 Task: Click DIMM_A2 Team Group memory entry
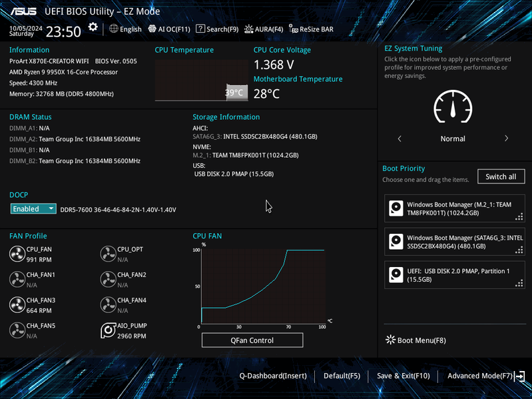pos(75,139)
